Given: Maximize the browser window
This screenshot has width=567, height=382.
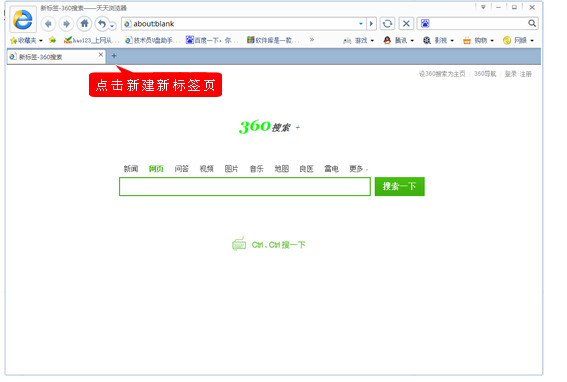Looking at the screenshot, I should coord(514,7).
